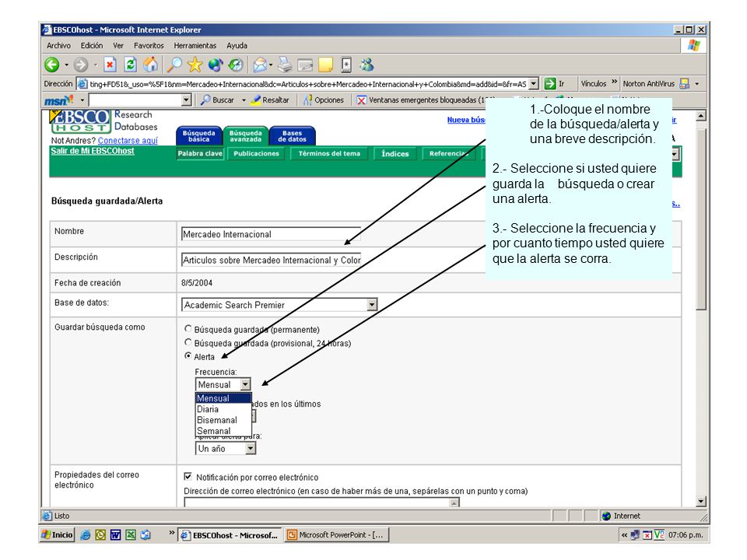Open the Herramientas menu
The width and height of the screenshot is (747, 560).
[195, 46]
